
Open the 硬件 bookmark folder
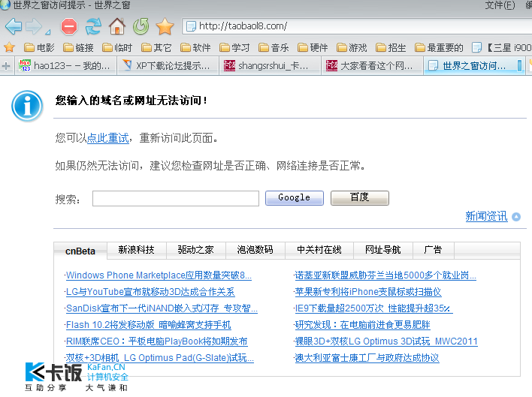313,48
